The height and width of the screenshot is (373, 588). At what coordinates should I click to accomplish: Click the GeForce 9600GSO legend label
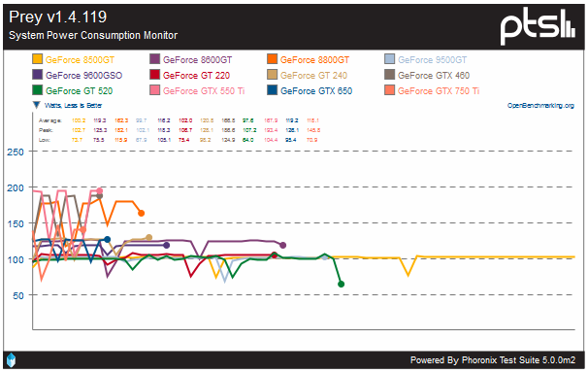pos(84,76)
